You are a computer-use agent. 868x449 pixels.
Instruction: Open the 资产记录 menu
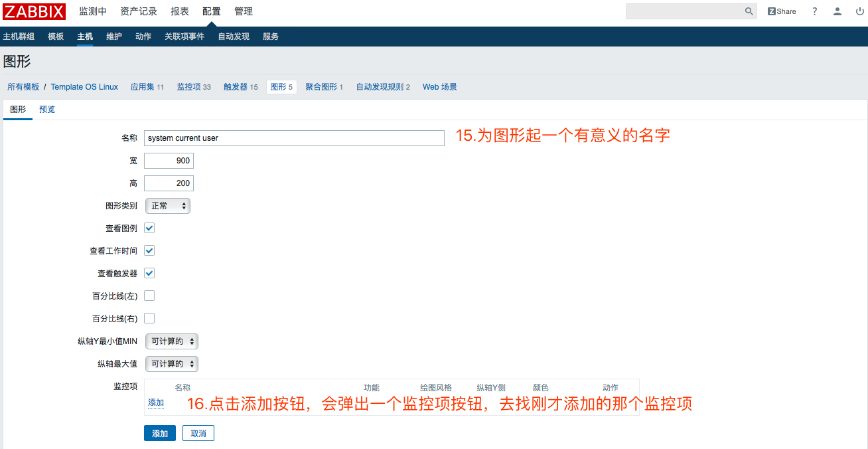pyautogui.click(x=139, y=11)
